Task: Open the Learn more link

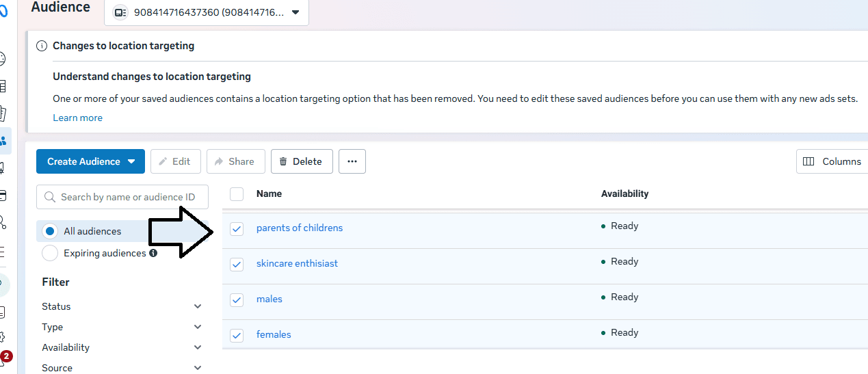Action: point(77,118)
